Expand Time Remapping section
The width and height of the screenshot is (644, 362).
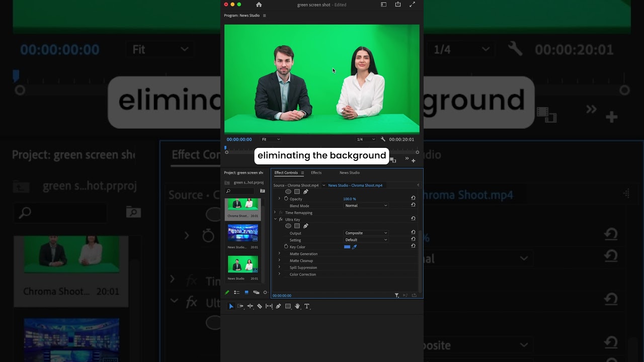[x=275, y=212]
